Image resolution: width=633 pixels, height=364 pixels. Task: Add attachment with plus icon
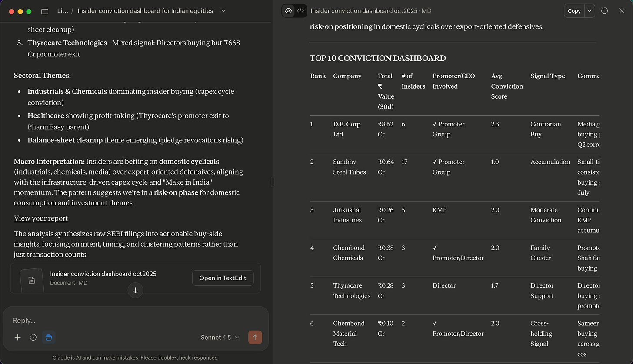(18, 337)
